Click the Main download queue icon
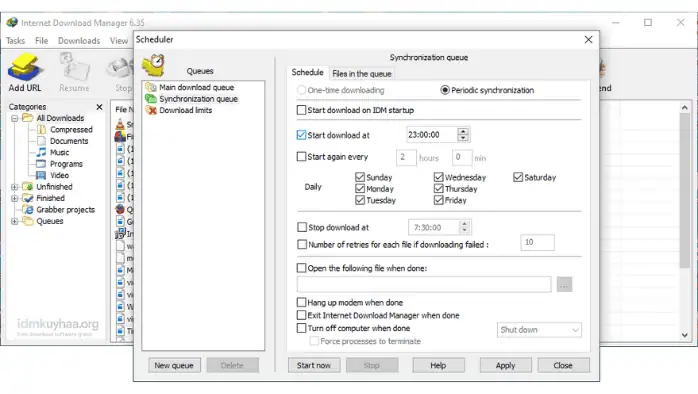The height and width of the screenshot is (394, 698). [x=151, y=87]
